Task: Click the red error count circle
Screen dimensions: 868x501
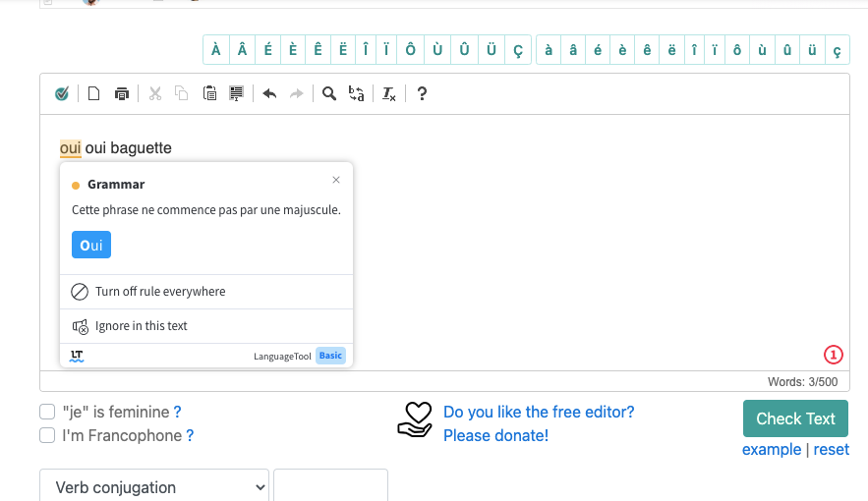Action: click(x=834, y=355)
